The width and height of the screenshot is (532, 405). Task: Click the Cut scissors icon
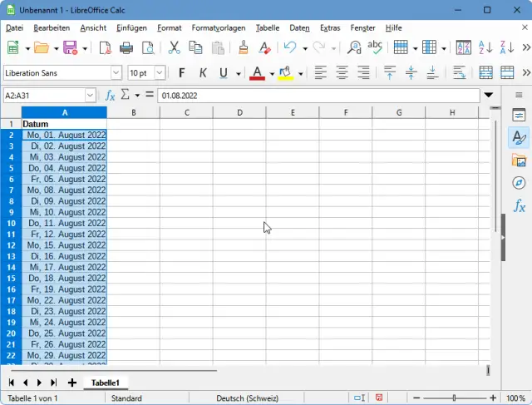click(175, 48)
